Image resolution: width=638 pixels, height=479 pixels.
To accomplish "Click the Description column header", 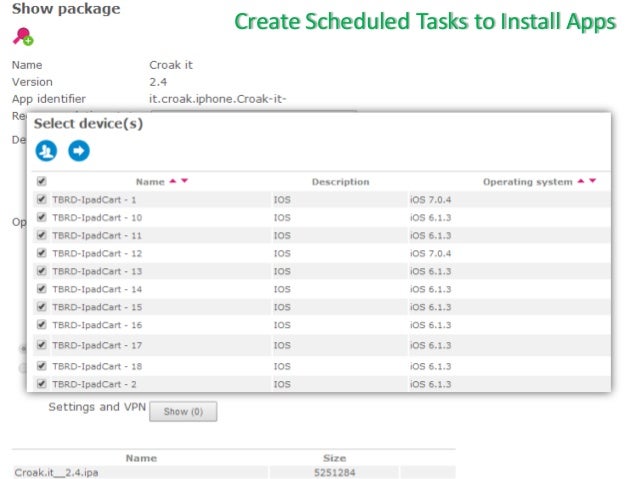I will [340, 182].
